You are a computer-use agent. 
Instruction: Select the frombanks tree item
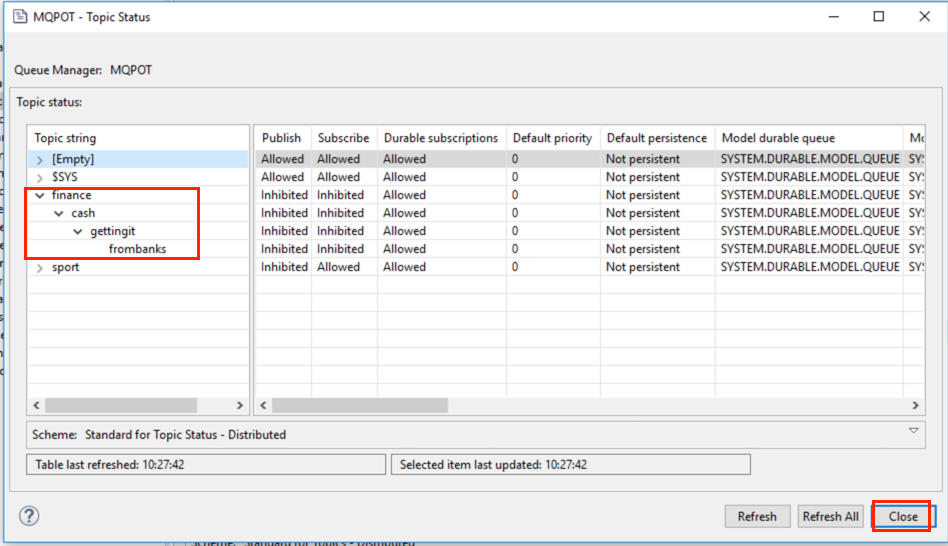(137, 249)
